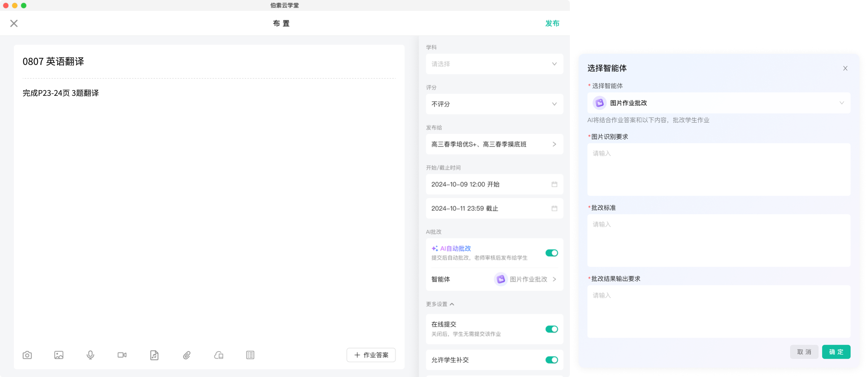
Task: Click 取消 in the agent dialog
Action: [x=804, y=352]
